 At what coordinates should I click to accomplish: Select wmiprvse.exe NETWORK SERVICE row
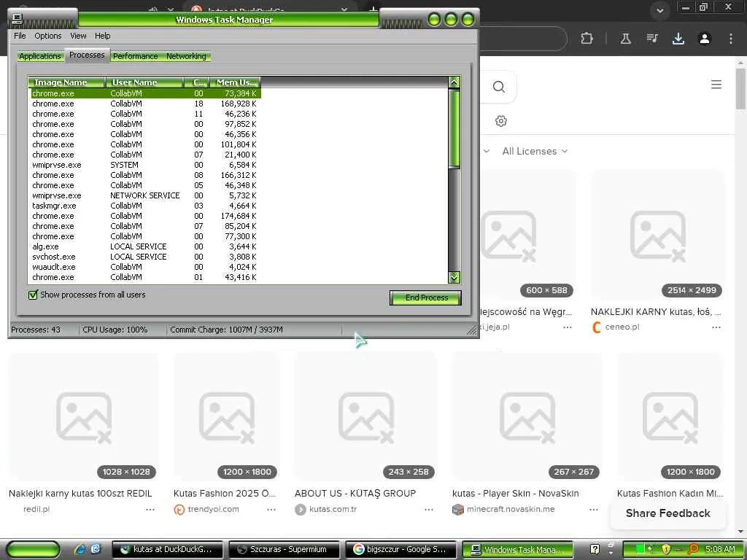pos(144,195)
